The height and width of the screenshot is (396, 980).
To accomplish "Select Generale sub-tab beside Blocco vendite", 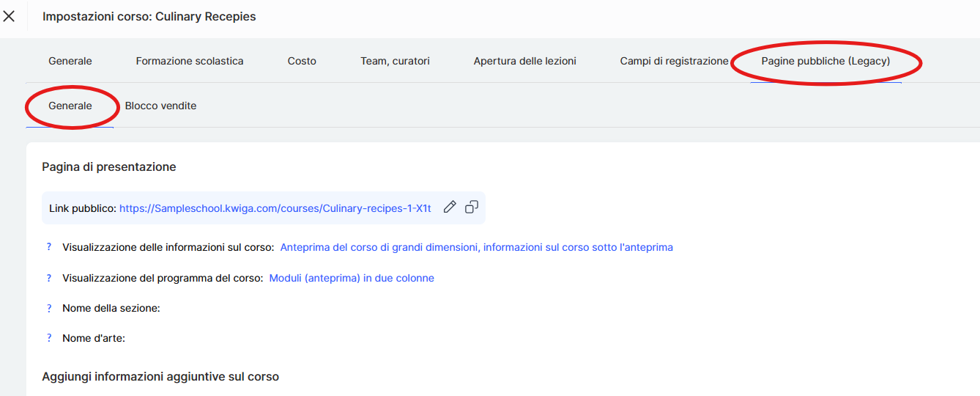I will click(x=70, y=106).
